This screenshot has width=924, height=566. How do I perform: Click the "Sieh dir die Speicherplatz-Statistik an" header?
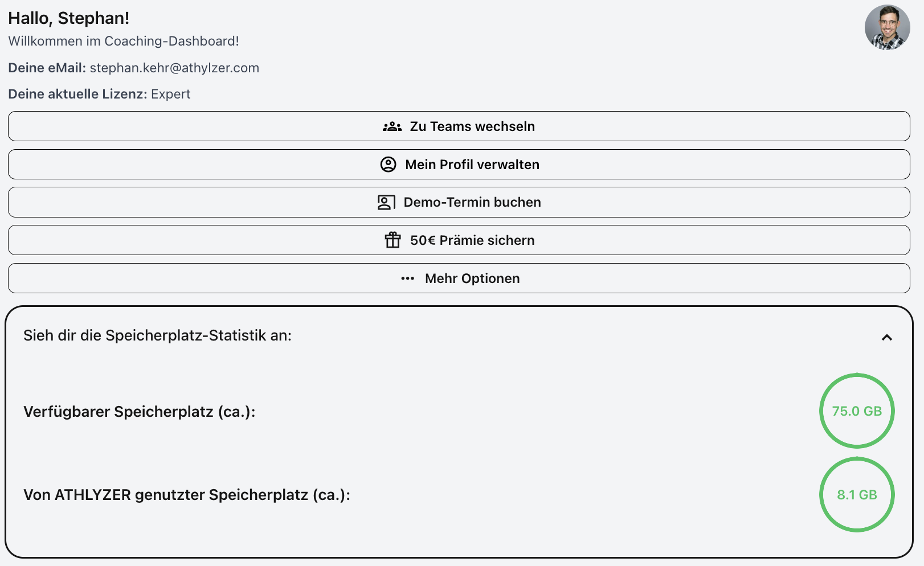[x=157, y=335]
